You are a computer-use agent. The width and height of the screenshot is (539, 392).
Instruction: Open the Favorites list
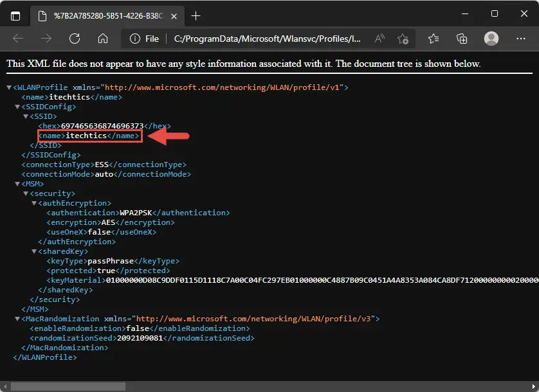click(434, 39)
